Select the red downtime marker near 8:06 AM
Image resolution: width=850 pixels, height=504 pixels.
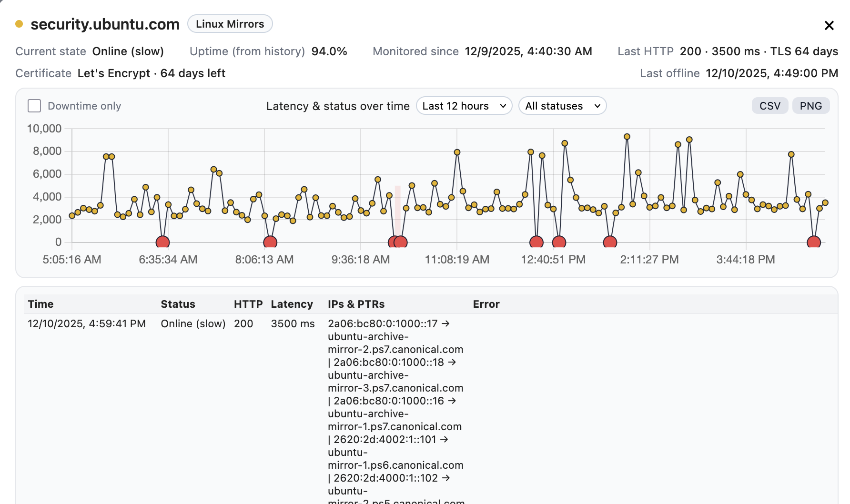click(270, 242)
